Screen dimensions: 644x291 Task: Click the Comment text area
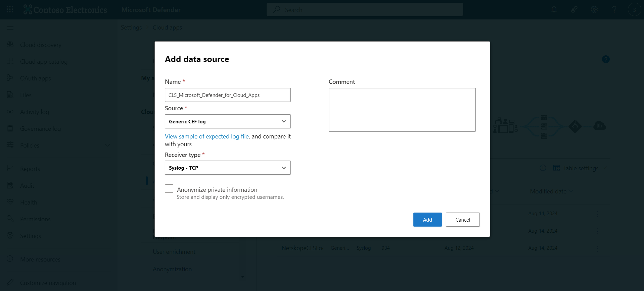coord(402,110)
